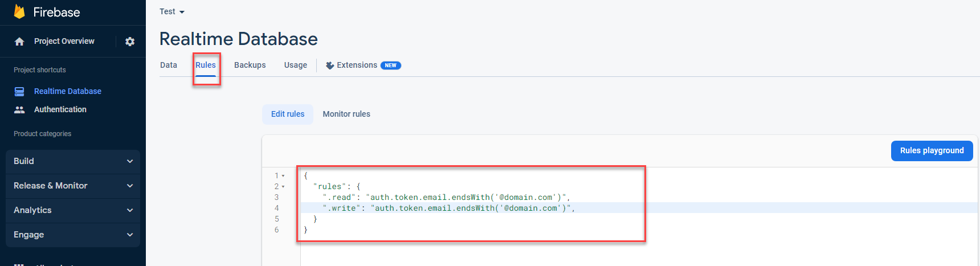Click the ".write" rule line in editor
Screen dimensions: 980x266
(449, 208)
